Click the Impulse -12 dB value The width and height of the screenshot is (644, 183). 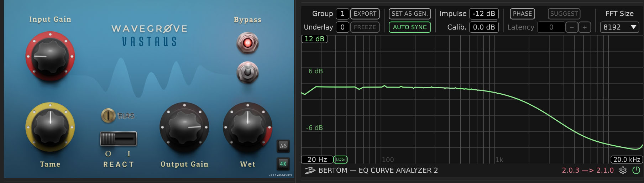point(484,14)
